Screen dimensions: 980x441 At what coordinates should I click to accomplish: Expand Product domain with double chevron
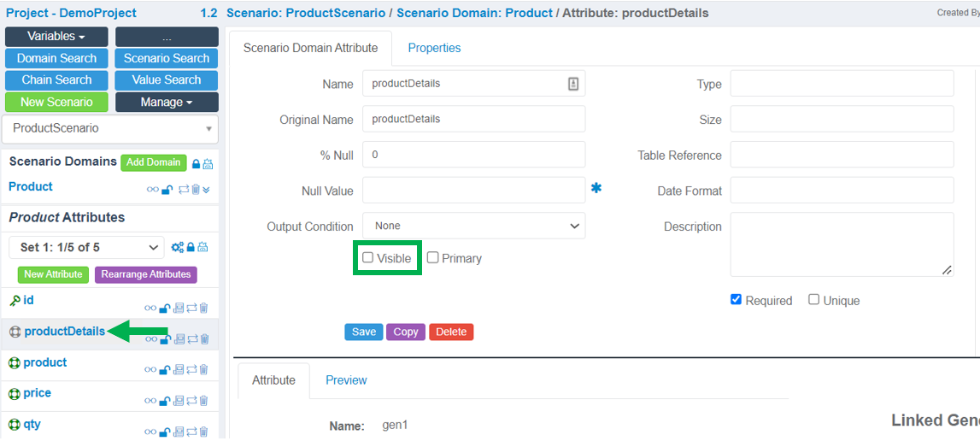click(x=206, y=190)
